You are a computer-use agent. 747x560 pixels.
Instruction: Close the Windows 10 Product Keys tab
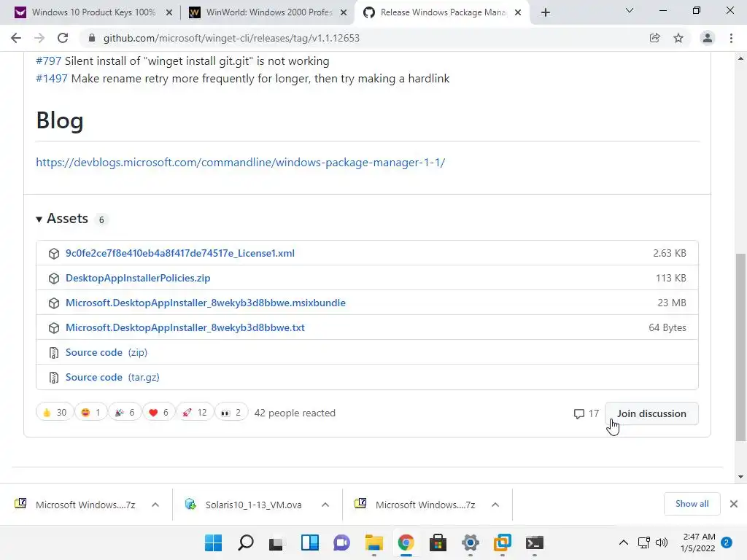click(x=169, y=13)
